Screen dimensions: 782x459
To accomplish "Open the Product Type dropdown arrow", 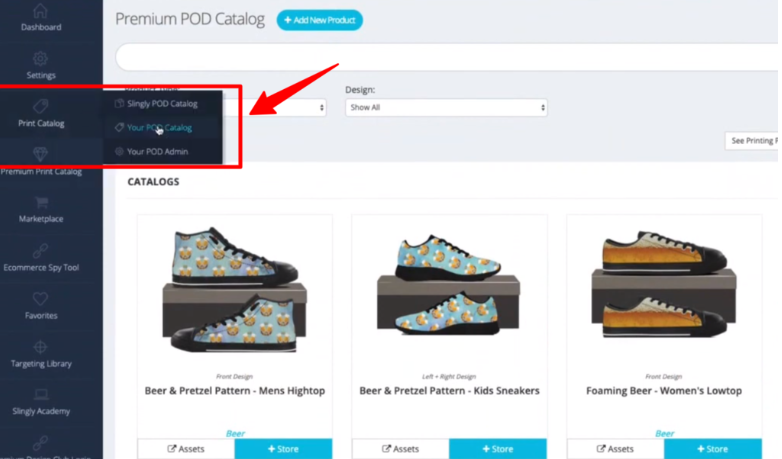I will tap(322, 108).
